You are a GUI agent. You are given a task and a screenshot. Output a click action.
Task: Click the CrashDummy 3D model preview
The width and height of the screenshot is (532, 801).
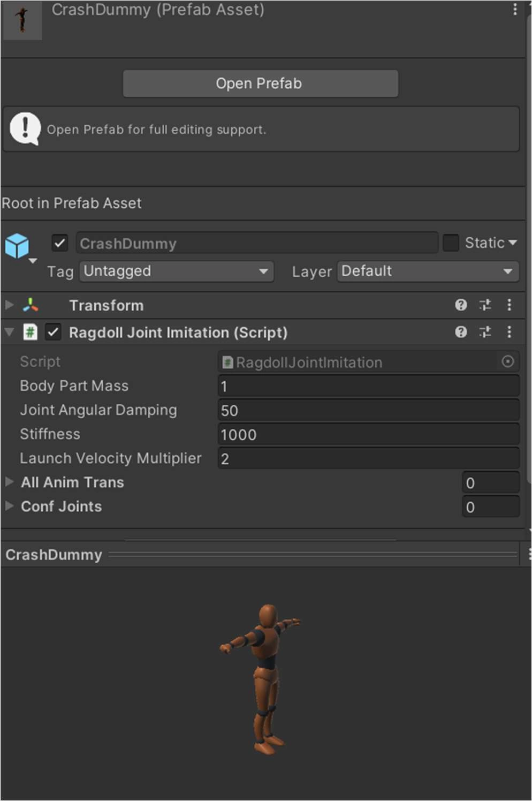point(262,679)
